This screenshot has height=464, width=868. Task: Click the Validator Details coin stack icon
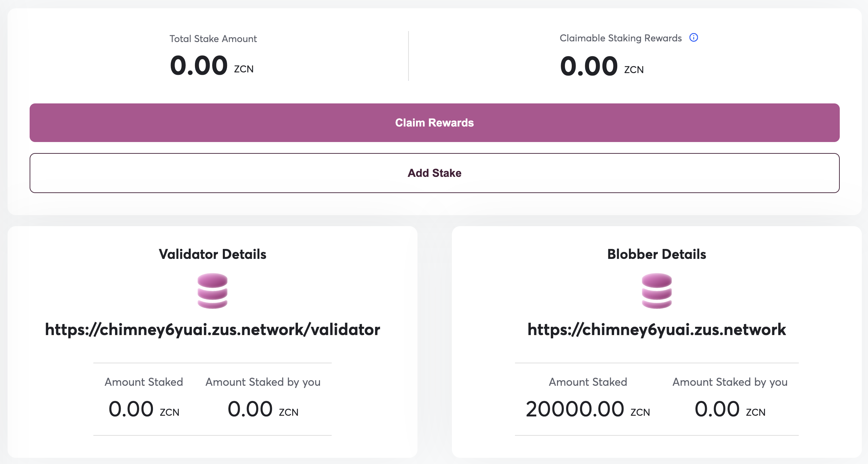[x=213, y=291]
